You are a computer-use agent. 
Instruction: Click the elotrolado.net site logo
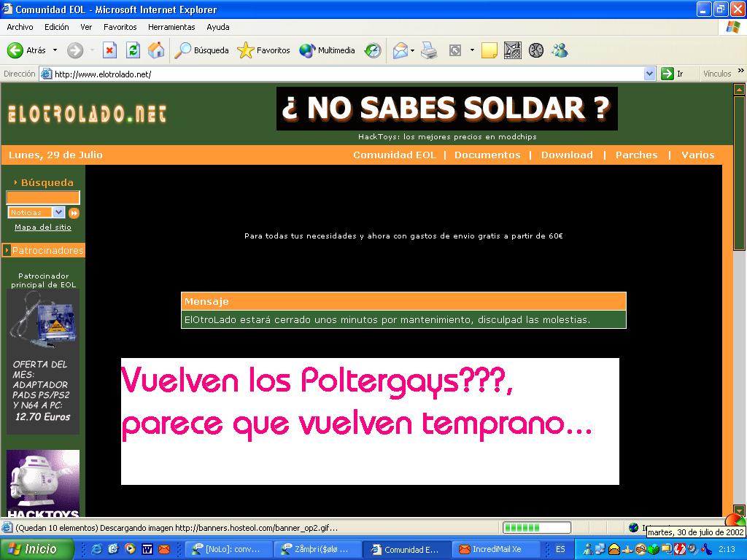88,114
